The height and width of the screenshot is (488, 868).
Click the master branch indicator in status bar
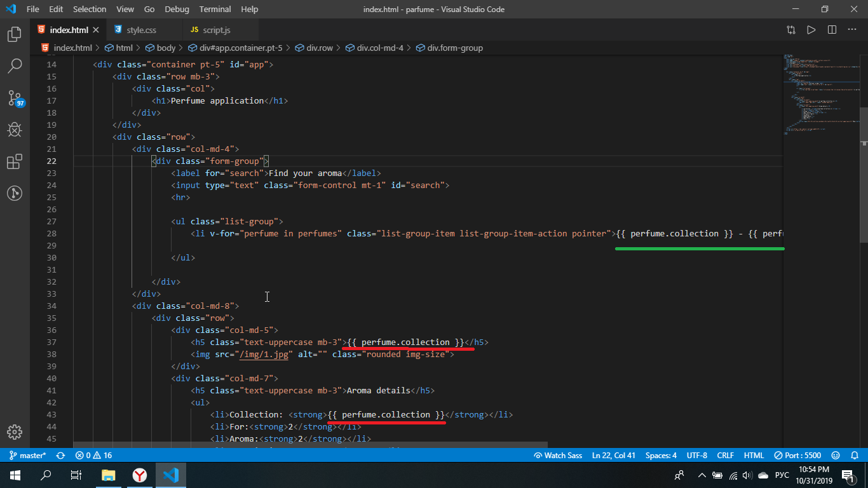[28, 456]
